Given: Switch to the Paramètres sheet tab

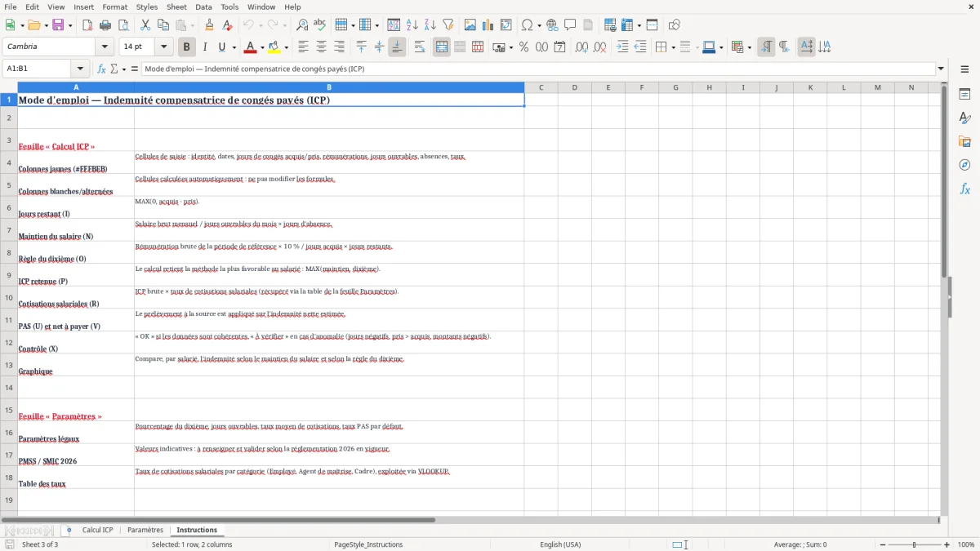Looking at the screenshot, I should pos(145,531).
